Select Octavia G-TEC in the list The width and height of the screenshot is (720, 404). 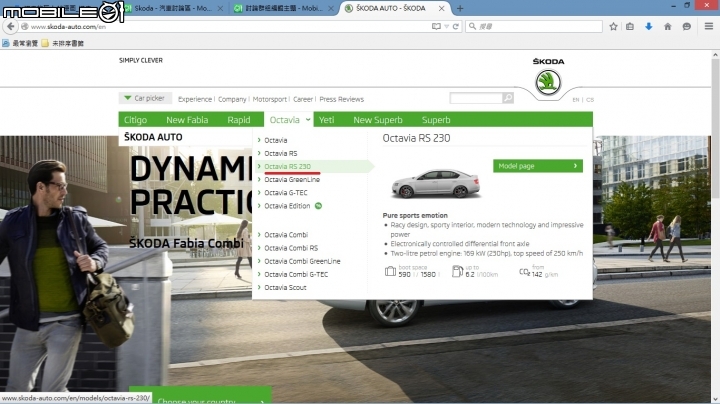[x=286, y=192]
